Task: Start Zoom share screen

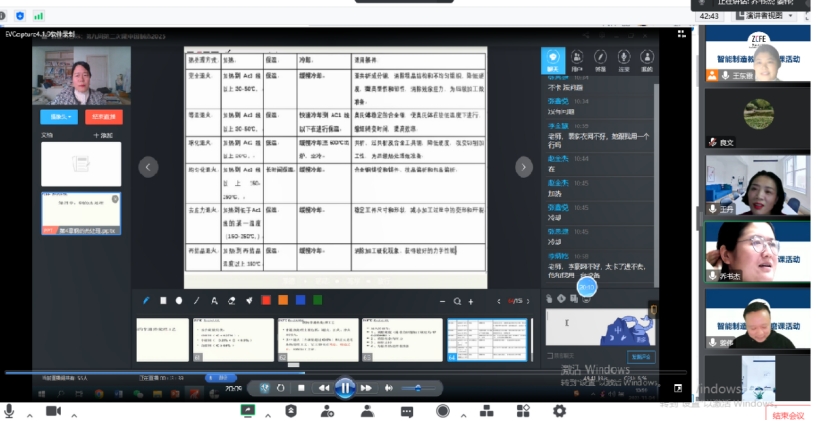Action: tap(247, 410)
